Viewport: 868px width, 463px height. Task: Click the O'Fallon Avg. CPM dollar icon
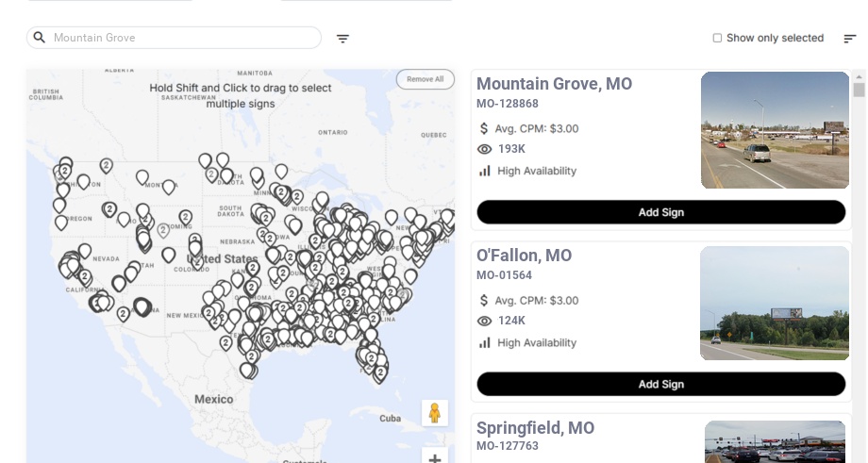(x=485, y=301)
